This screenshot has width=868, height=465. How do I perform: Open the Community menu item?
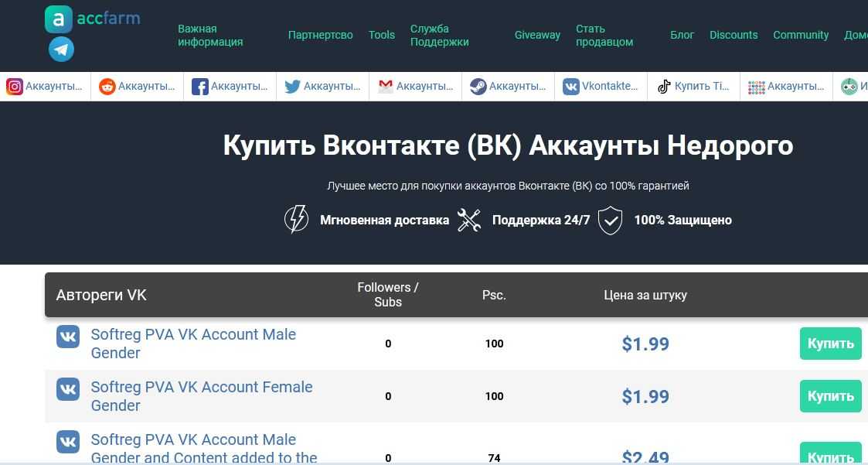point(801,35)
